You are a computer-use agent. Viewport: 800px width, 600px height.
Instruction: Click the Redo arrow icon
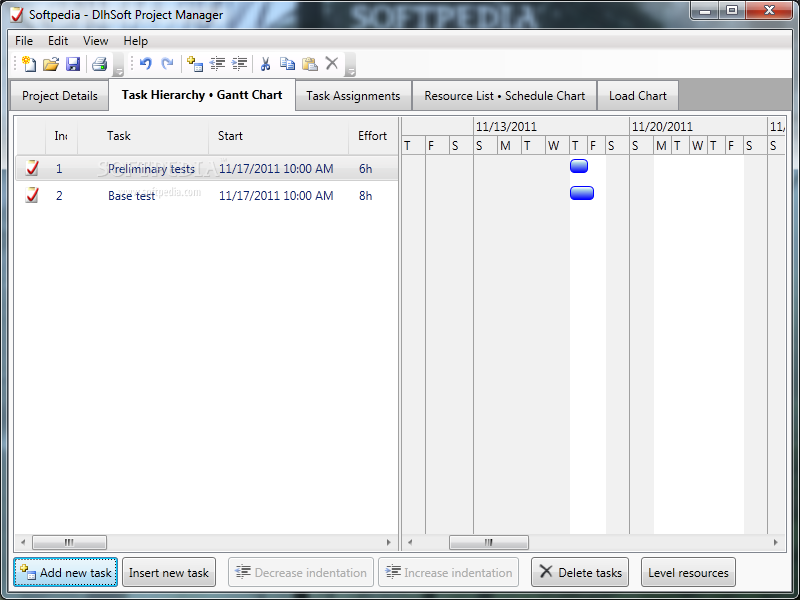167,64
